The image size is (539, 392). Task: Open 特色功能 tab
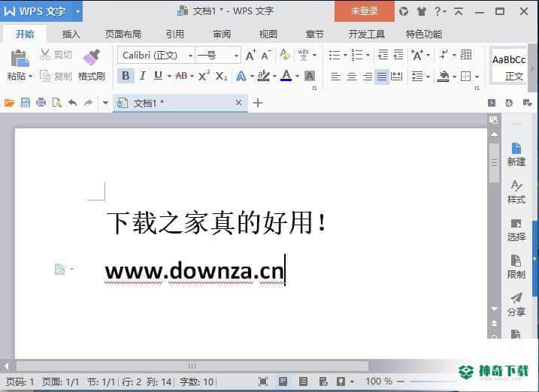(424, 35)
